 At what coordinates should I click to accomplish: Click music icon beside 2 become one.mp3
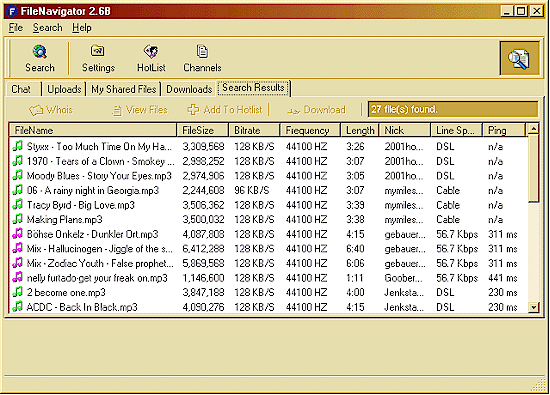click(18, 292)
